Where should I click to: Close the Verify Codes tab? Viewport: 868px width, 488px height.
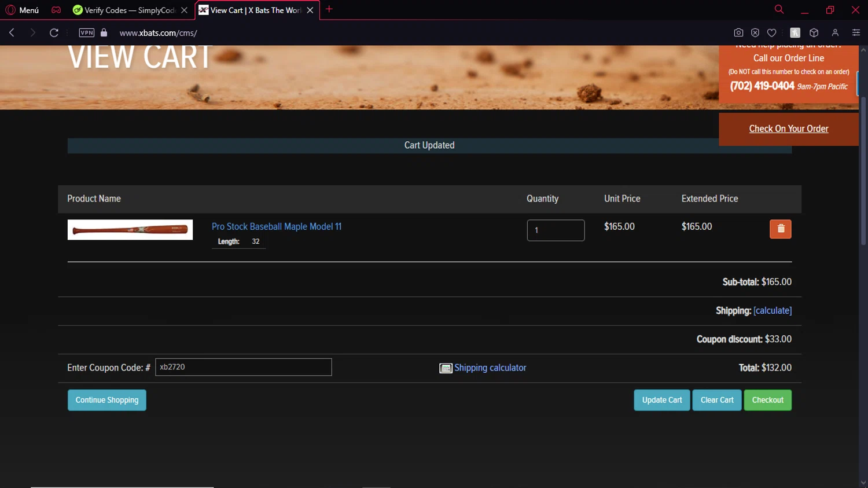tap(184, 10)
